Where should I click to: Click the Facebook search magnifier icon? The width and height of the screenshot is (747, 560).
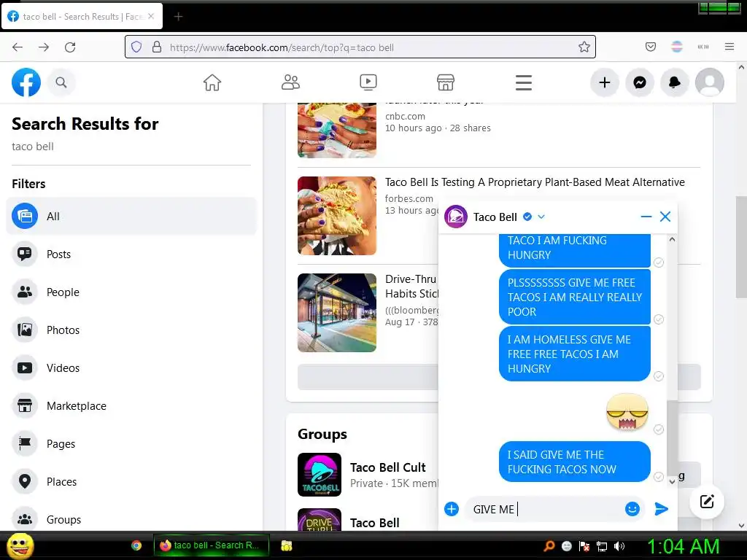61,82
